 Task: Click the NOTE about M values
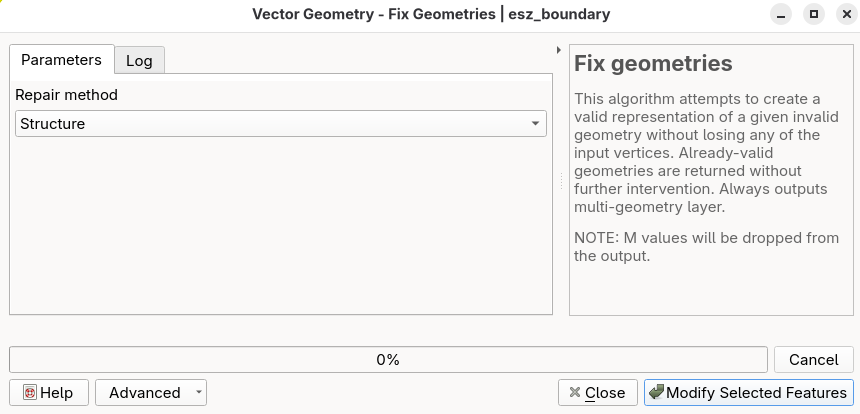[706, 247]
